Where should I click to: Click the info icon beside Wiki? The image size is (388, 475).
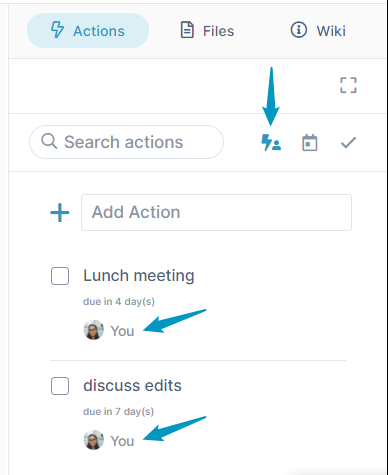298,30
